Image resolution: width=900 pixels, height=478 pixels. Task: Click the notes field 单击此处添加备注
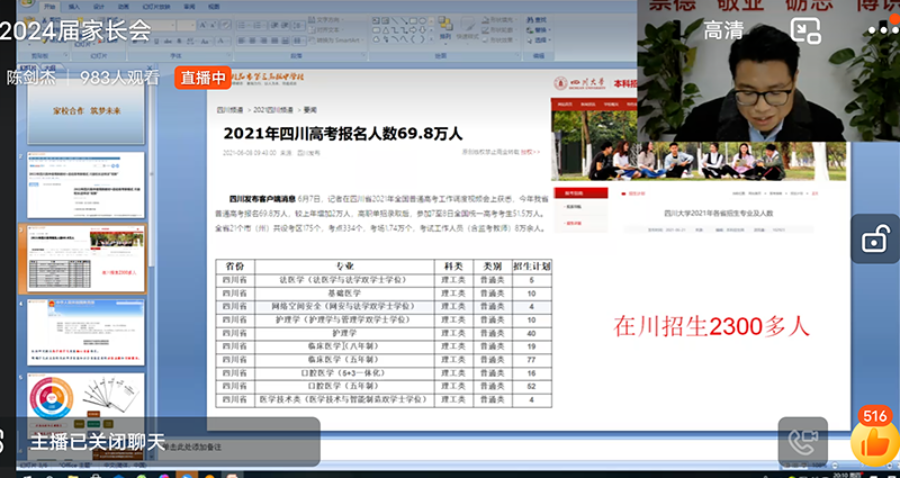pyautogui.click(x=192, y=446)
